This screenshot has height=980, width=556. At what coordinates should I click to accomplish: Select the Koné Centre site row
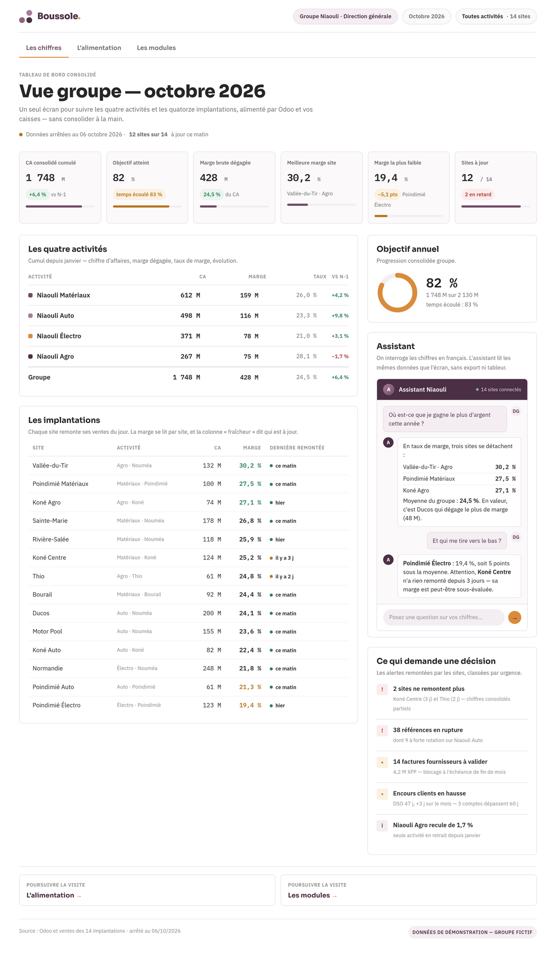[188, 558]
